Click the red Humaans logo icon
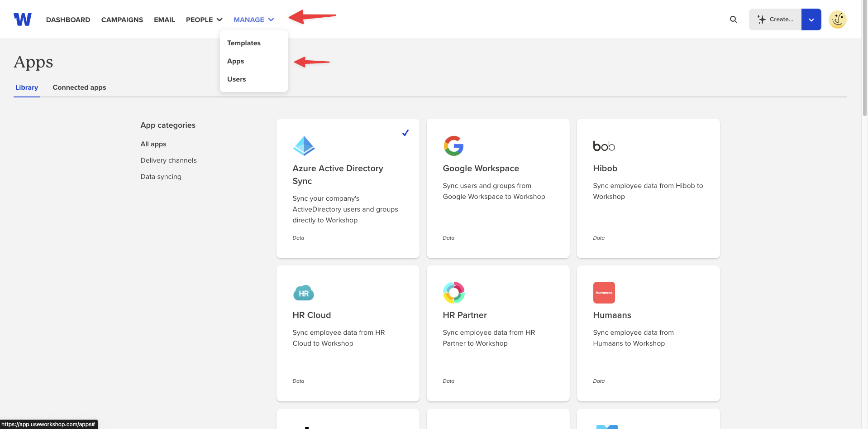The image size is (868, 429). point(604,293)
